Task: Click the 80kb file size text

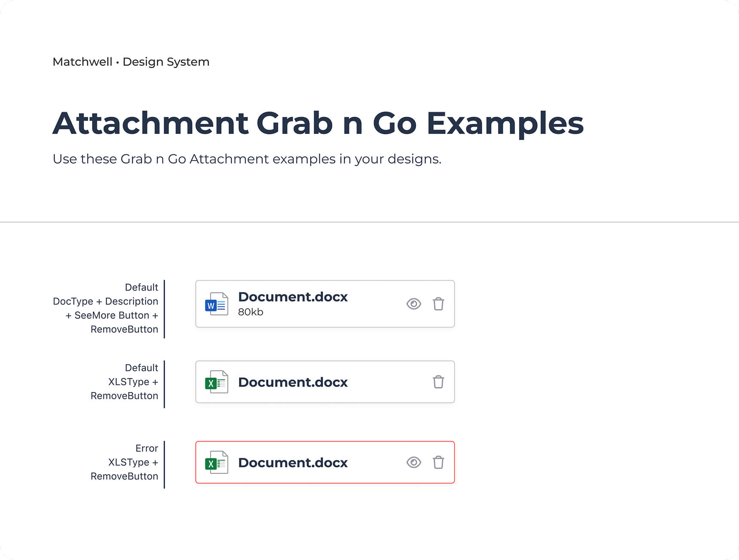Action: pyautogui.click(x=250, y=312)
